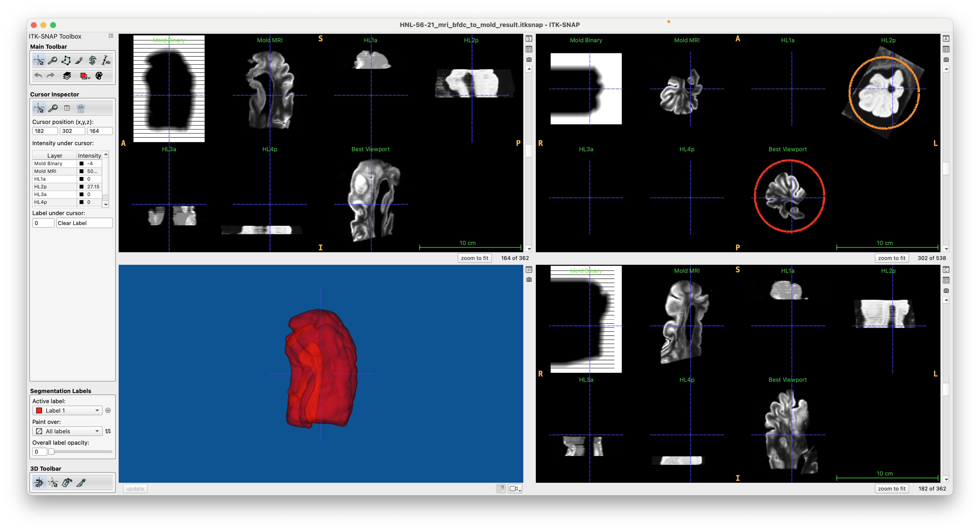
Task: Open the Display Layout grid page
Action: tap(67, 109)
